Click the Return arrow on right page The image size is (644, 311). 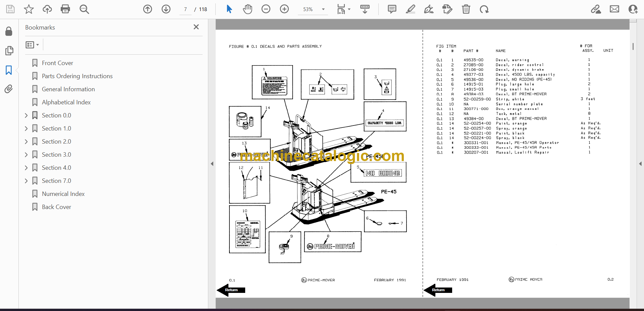click(438, 290)
